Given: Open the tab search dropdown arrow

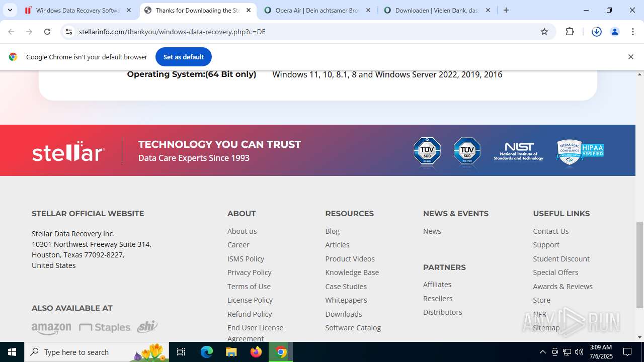Looking at the screenshot, I should (10, 10).
